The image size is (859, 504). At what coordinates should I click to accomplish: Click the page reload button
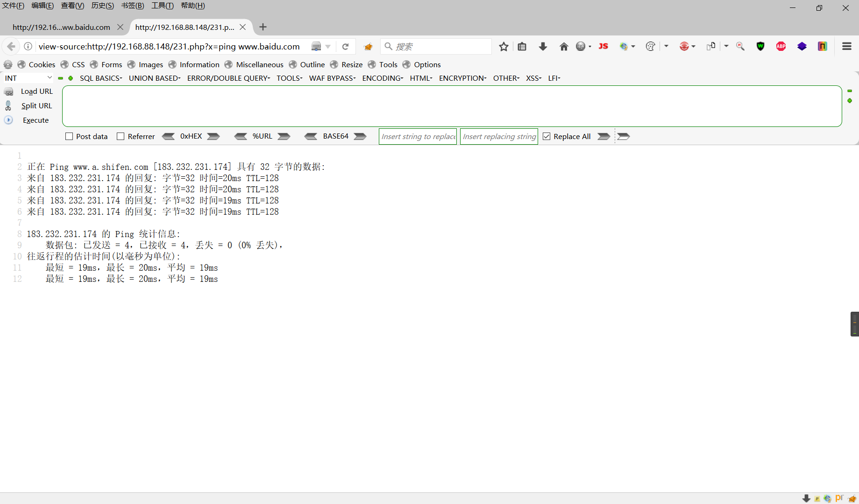pos(346,46)
